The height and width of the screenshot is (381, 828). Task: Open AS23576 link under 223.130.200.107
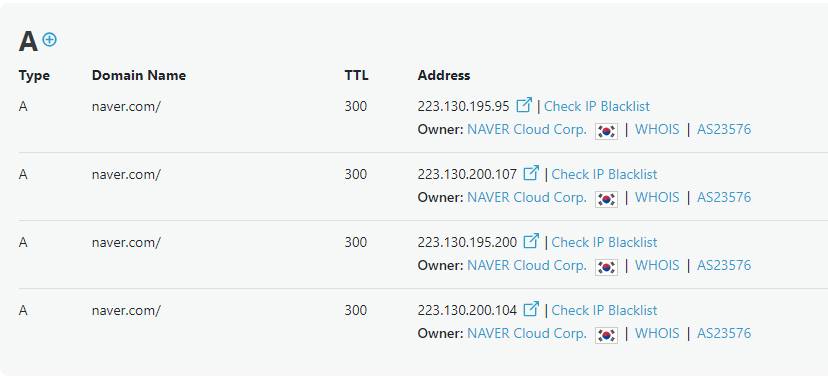click(x=724, y=198)
